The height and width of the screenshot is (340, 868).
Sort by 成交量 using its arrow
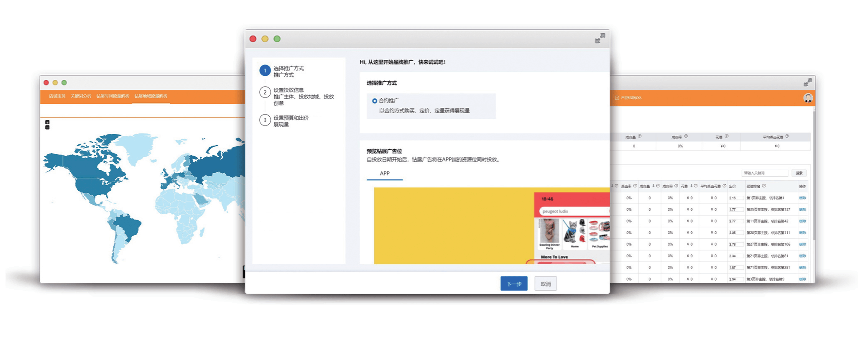pyautogui.click(x=653, y=186)
